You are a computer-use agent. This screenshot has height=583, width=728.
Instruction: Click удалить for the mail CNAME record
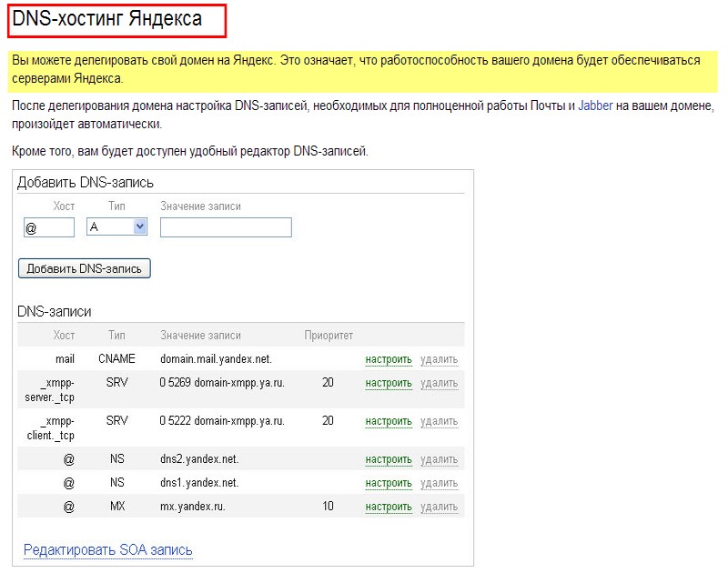[x=440, y=360]
